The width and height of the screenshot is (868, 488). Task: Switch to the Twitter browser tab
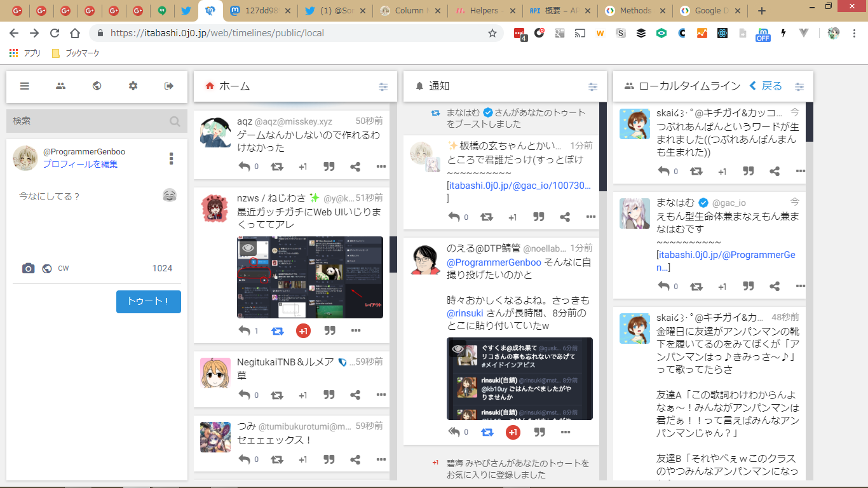tap(186, 11)
